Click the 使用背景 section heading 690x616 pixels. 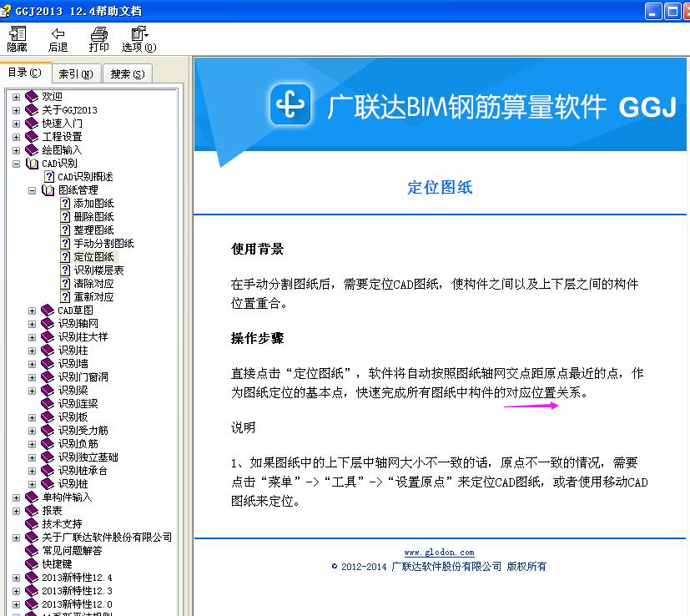tap(258, 249)
